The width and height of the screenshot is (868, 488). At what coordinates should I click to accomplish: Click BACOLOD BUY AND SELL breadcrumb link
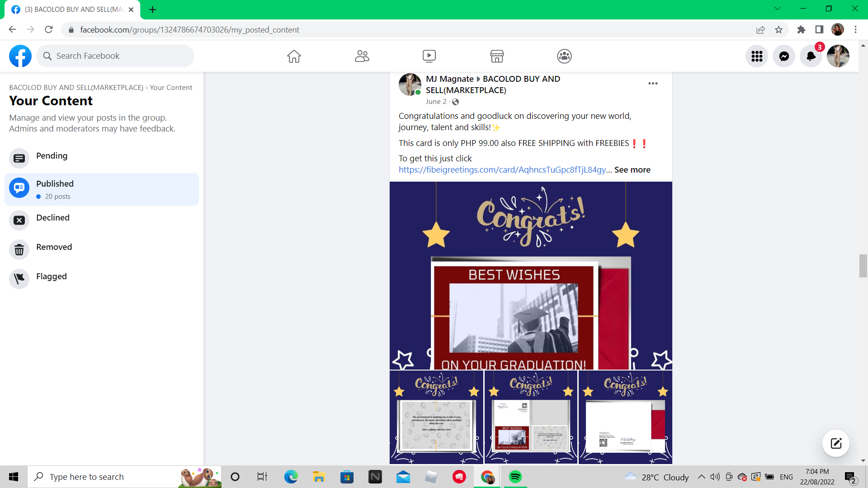click(76, 88)
